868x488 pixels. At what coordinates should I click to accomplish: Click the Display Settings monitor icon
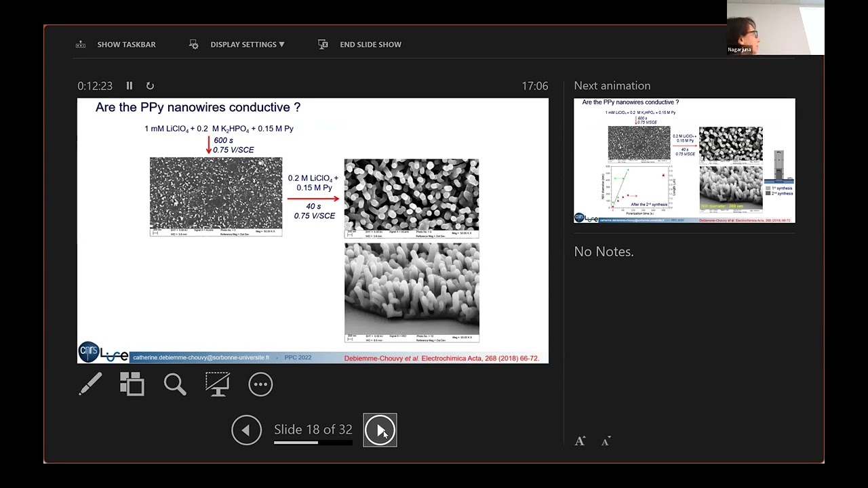(193, 44)
